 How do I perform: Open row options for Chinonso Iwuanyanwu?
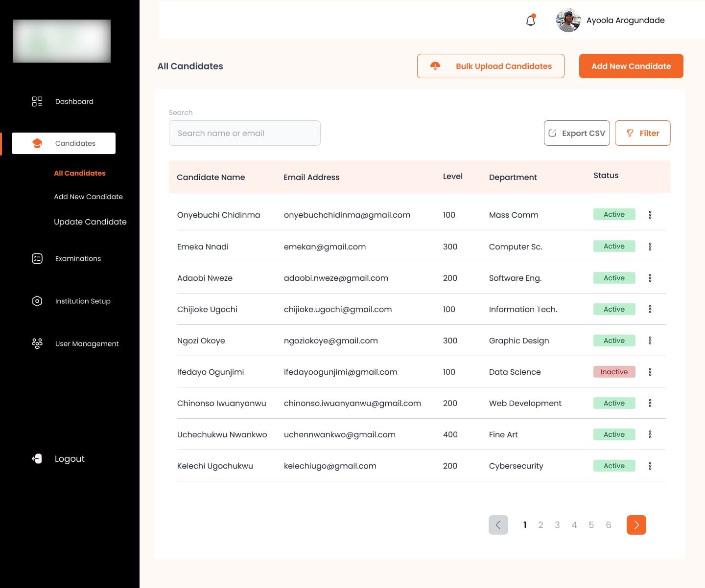650,403
